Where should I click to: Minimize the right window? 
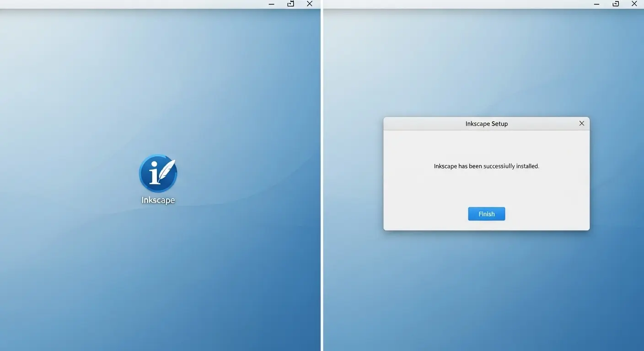pyautogui.click(x=596, y=4)
